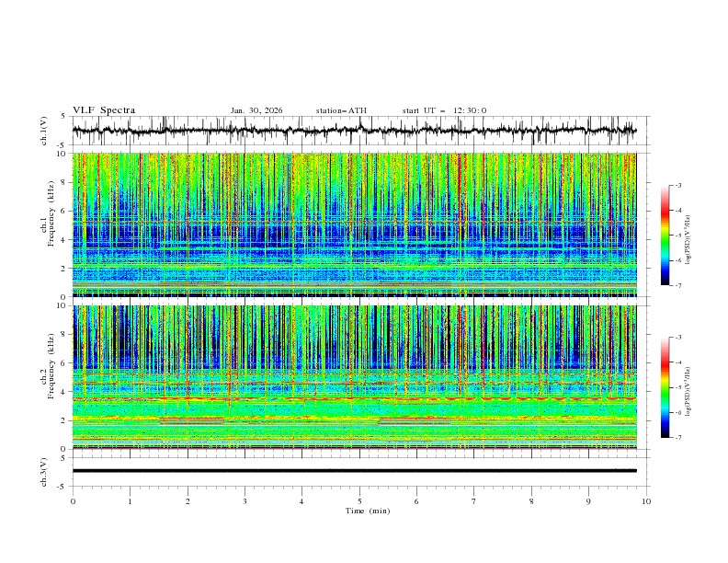
Task: Click the time axis tick label "5"
Action: [359, 501]
